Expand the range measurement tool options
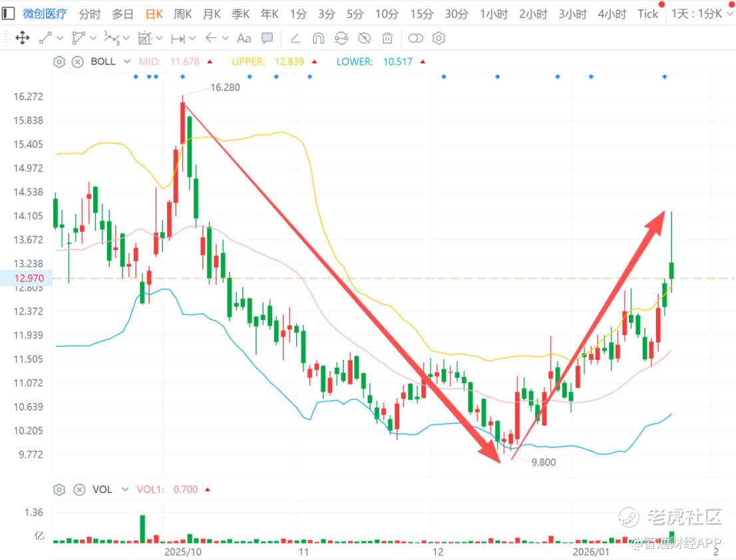The image size is (736, 560). click(192, 38)
